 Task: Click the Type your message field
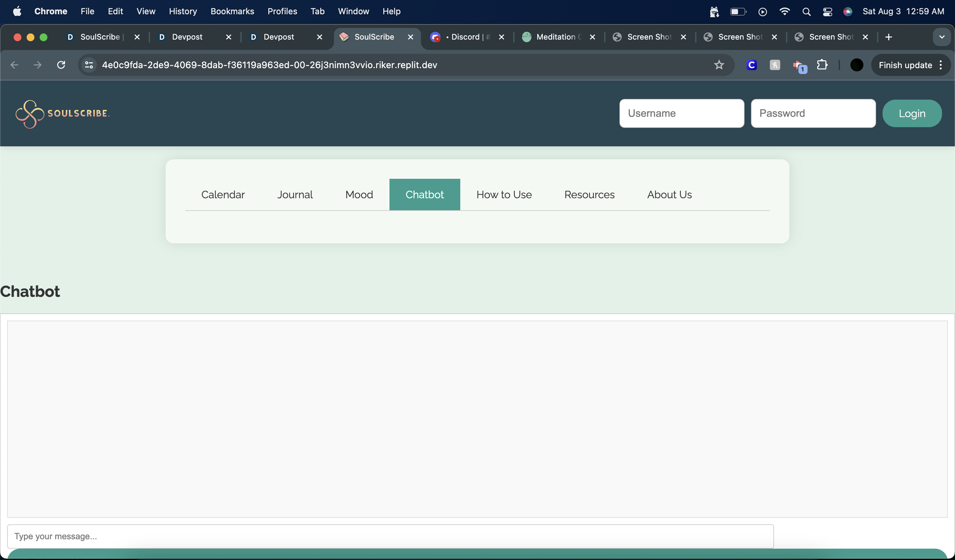[390, 536]
